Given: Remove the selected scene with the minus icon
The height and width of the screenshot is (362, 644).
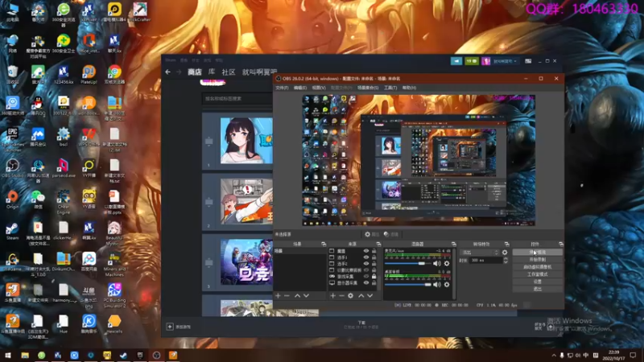Looking at the screenshot, I should pyautogui.click(x=287, y=295).
